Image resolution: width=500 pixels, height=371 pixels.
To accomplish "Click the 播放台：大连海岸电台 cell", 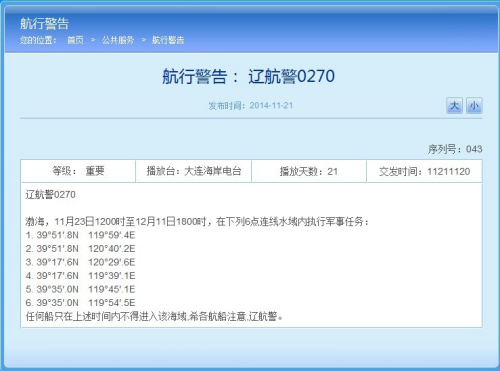I will (x=194, y=171).
